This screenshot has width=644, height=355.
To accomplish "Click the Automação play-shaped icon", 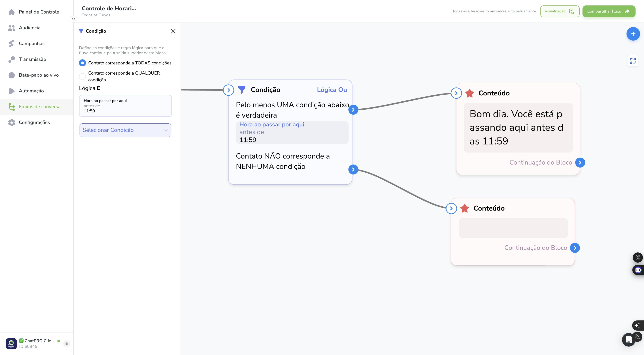I will 11,91.
